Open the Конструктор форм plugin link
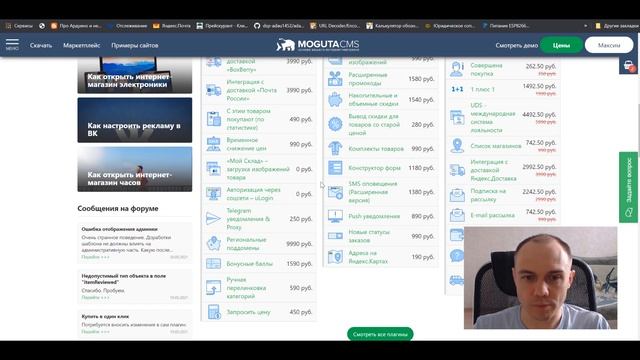The height and width of the screenshot is (360, 640). [x=374, y=168]
